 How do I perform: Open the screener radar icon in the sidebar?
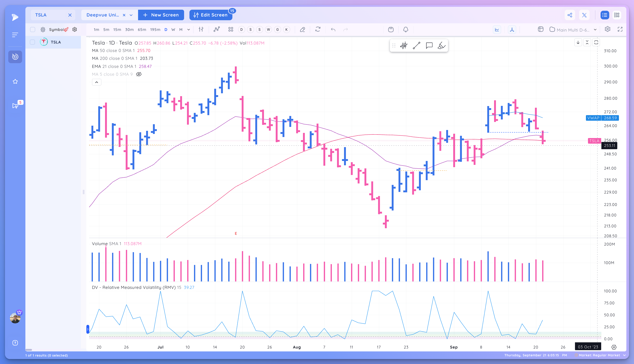(x=15, y=57)
